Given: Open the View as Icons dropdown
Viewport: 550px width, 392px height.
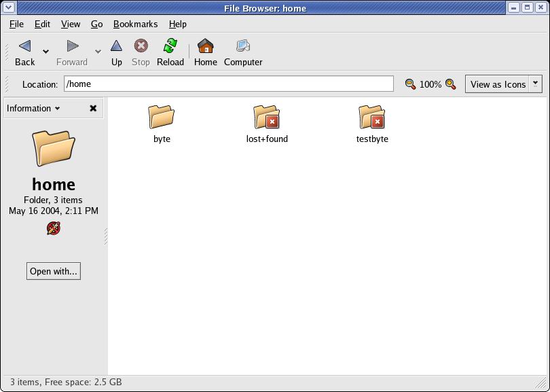Looking at the screenshot, I should click(x=504, y=84).
